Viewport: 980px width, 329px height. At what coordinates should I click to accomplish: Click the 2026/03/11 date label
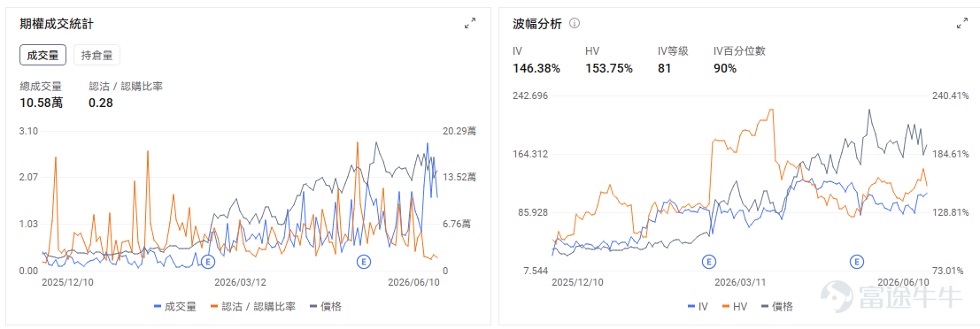tap(740, 282)
